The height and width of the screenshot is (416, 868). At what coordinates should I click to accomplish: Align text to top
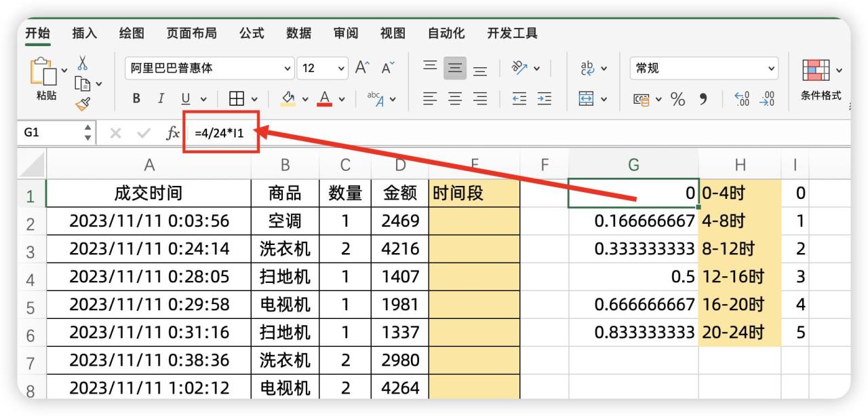click(430, 67)
